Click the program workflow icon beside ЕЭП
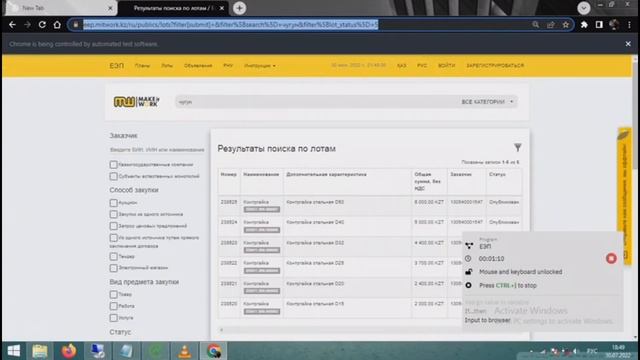Image resolution: width=640 pixels, height=360 pixels. [469, 245]
